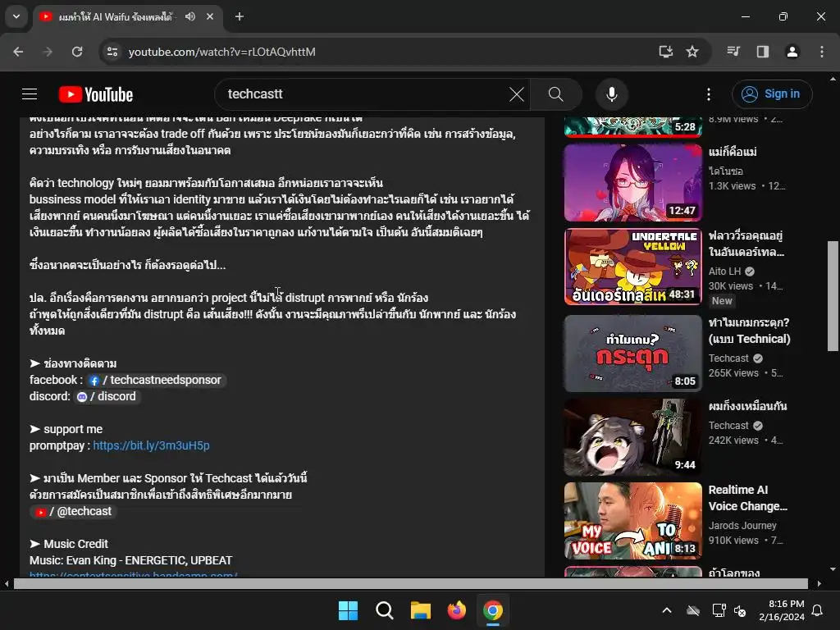Open Windows taskbar search
This screenshot has width=840, height=630.
[385, 610]
